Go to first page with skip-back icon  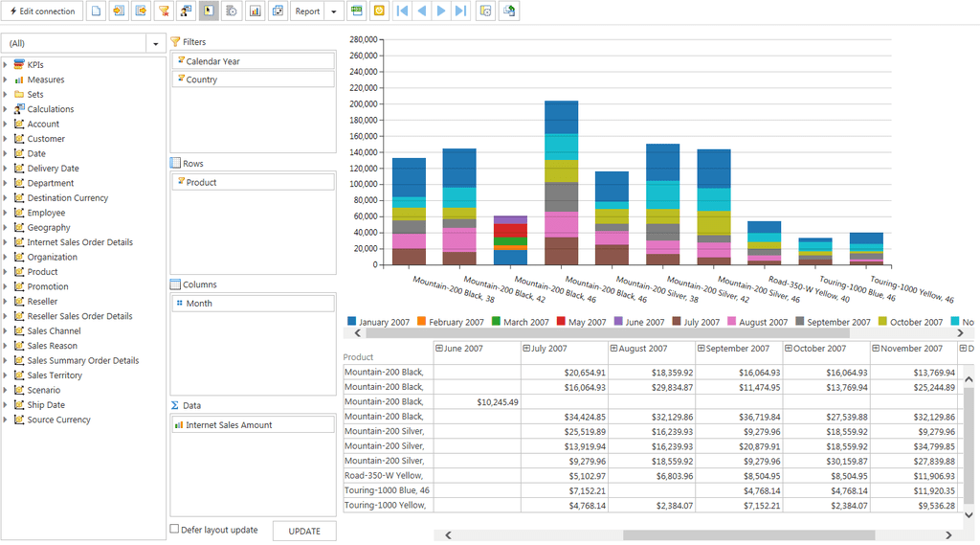403,11
